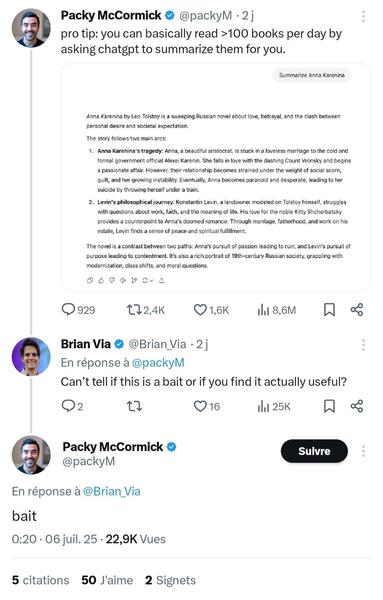This screenshot has height=600, width=383.
Task: Open the @packyM mention link in Brian's reply
Action: point(158,362)
